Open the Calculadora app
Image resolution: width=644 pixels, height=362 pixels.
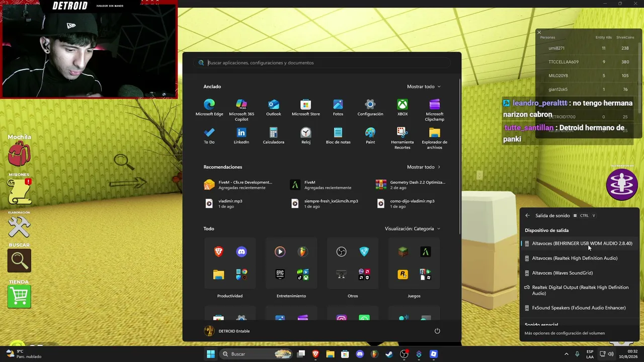click(274, 136)
